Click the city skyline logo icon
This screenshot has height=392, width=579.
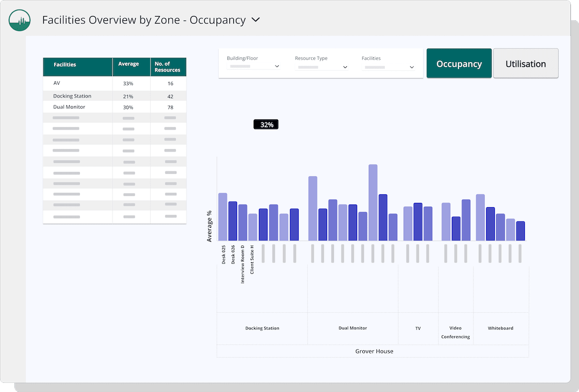click(x=19, y=20)
